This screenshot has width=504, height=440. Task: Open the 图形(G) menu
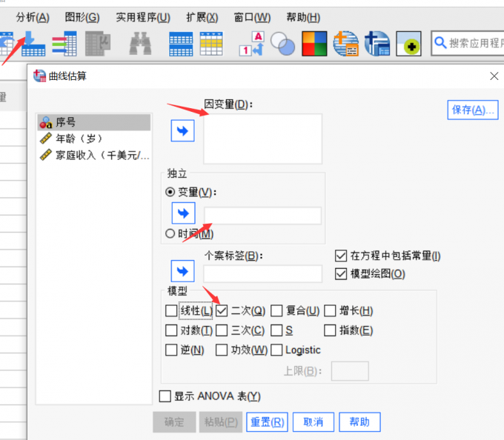pos(82,17)
